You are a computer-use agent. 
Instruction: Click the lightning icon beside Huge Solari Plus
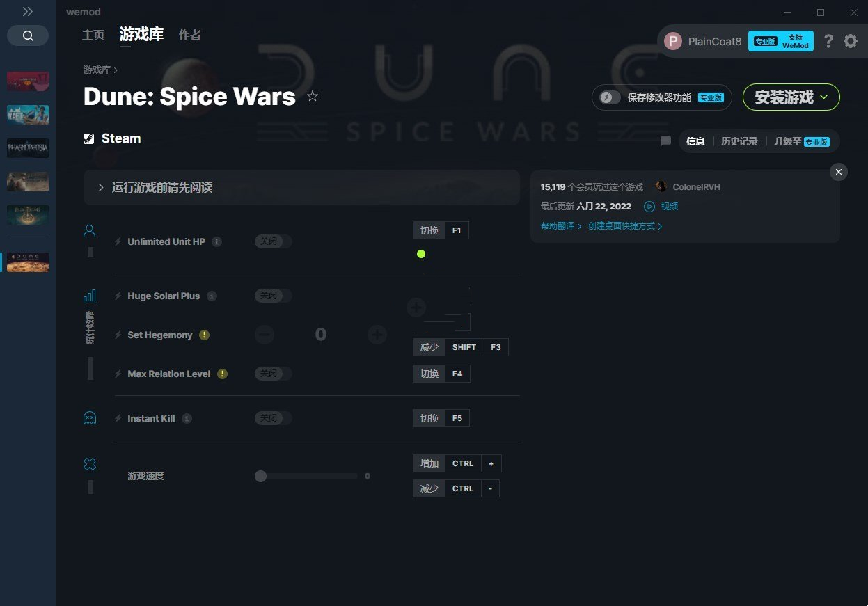(118, 296)
